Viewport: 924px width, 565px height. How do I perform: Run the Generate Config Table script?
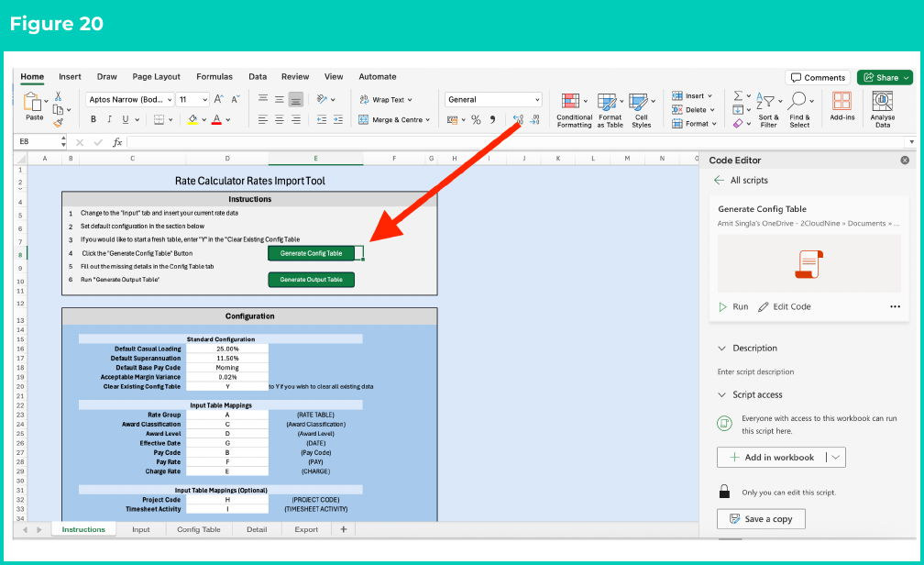tap(733, 306)
